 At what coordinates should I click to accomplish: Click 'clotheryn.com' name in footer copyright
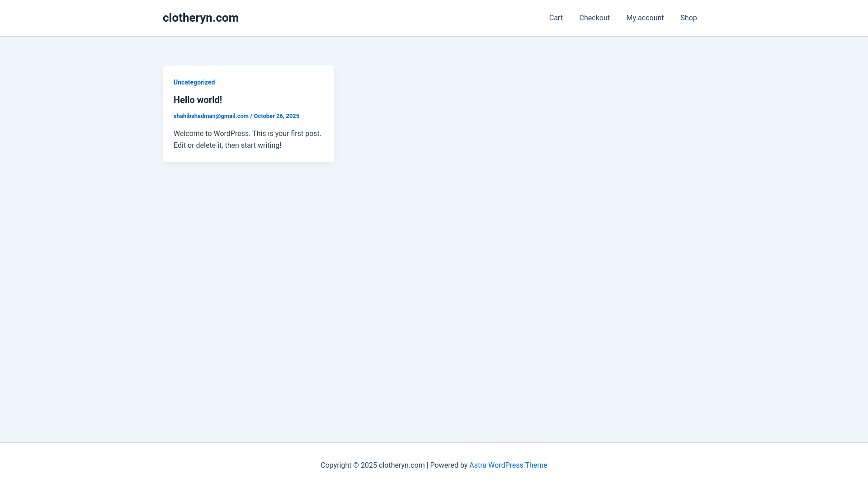pyautogui.click(x=401, y=465)
